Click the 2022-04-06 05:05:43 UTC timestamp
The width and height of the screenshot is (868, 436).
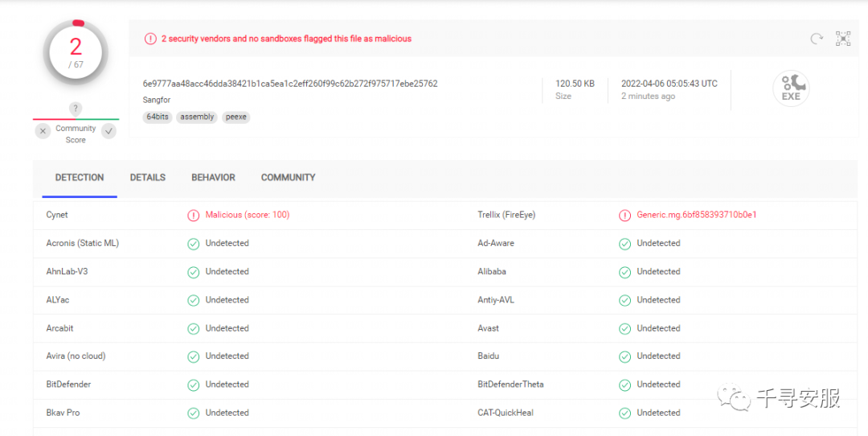tap(669, 84)
